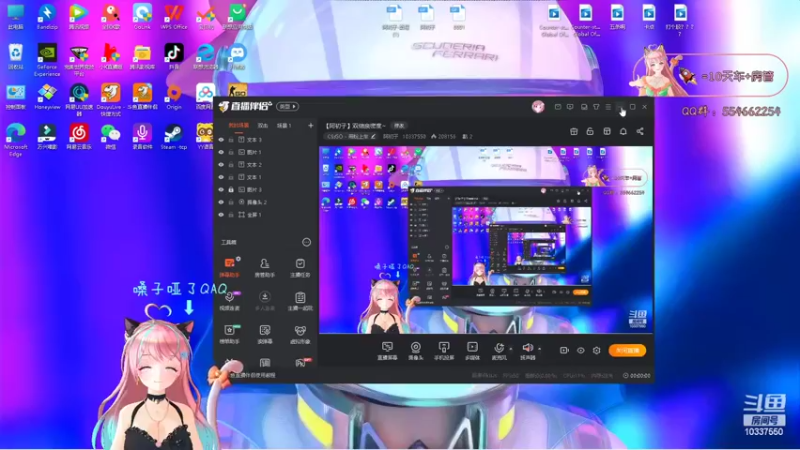
Task: Add 摄像头 camera source
Action: (416, 351)
